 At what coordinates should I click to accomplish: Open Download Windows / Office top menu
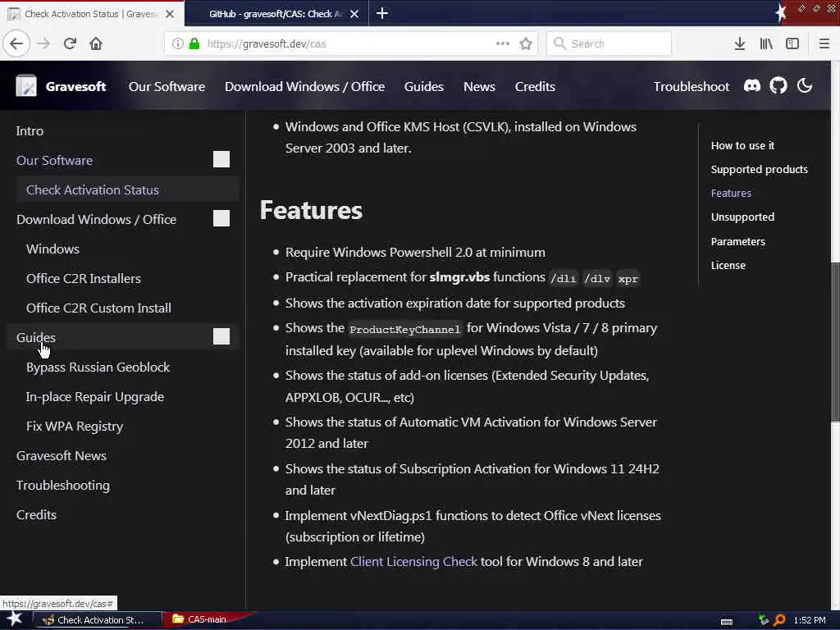(x=304, y=86)
